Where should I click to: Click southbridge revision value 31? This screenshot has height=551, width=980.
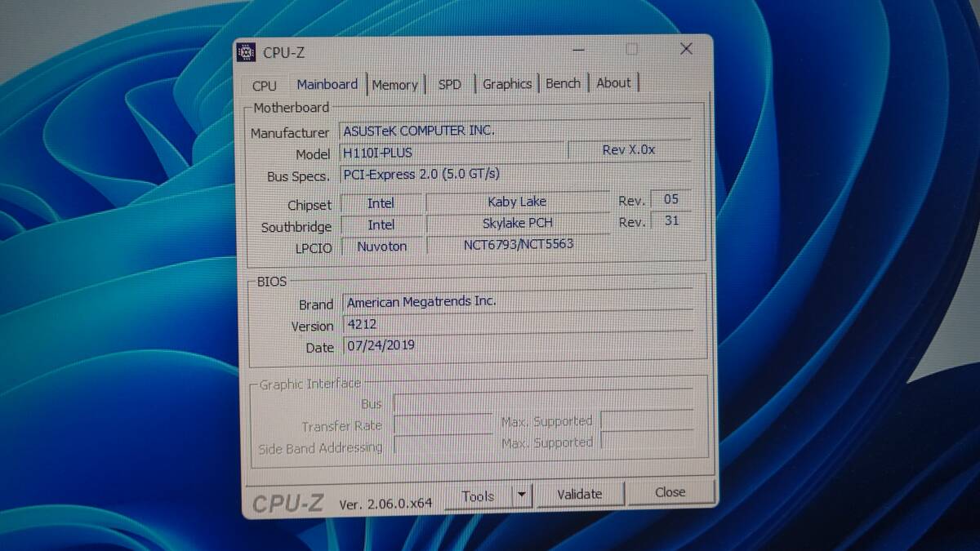671,220
